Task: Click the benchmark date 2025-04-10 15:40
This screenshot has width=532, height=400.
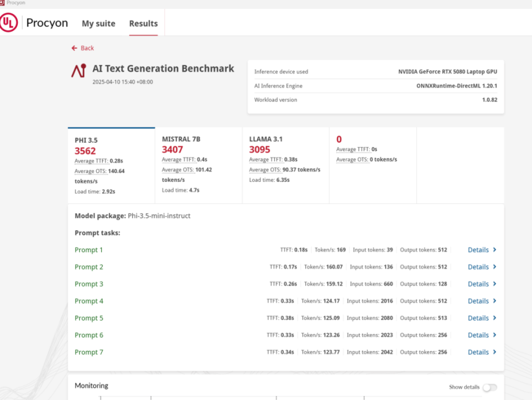Action: pyautogui.click(x=122, y=82)
